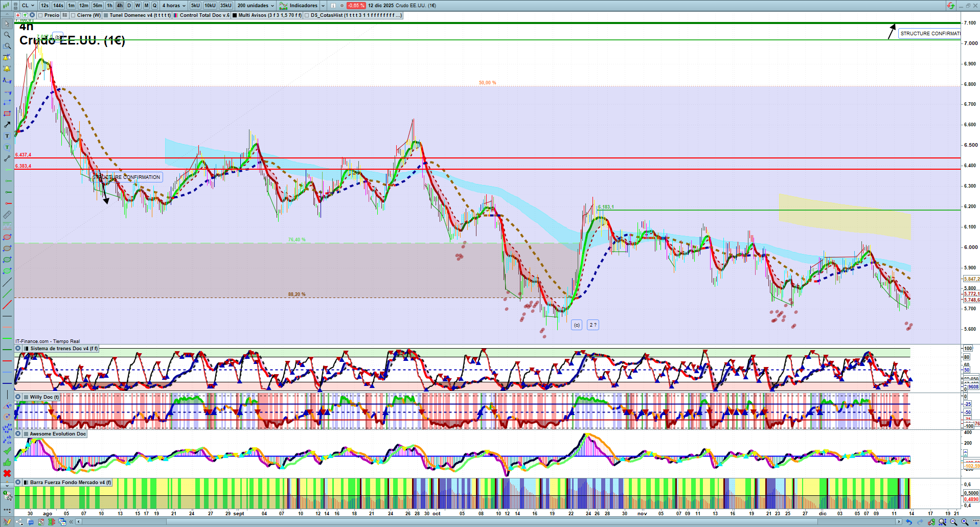Click the 10kU units button

[x=210, y=6]
